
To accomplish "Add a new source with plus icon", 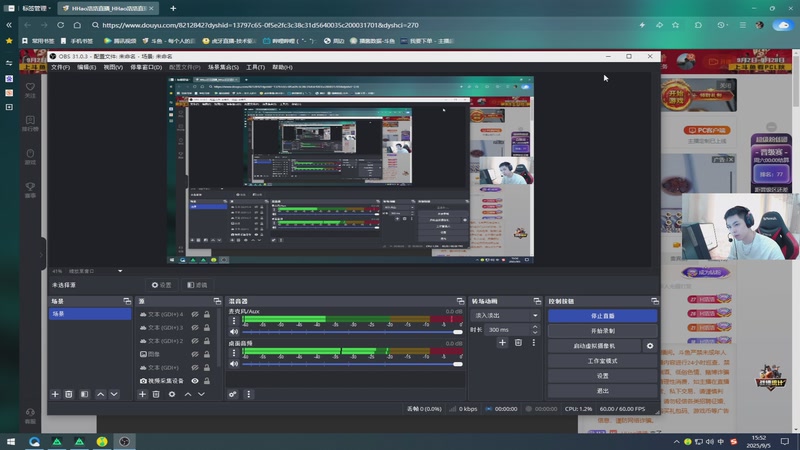I will (142, 394).
